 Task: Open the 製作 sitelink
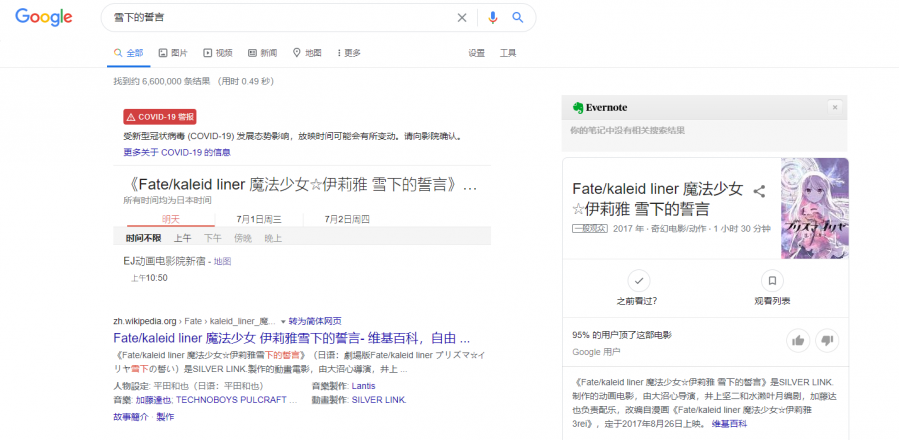[x=165, y=417]
